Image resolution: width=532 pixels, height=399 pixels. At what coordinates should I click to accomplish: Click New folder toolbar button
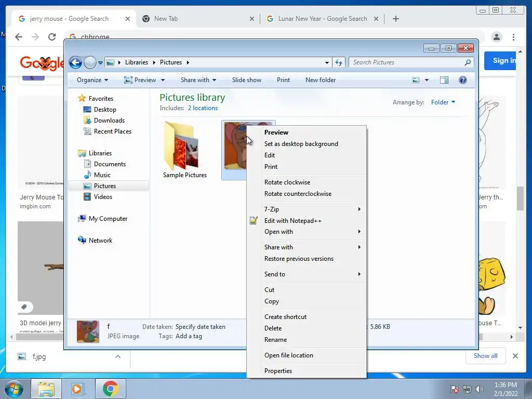[321, 80]
